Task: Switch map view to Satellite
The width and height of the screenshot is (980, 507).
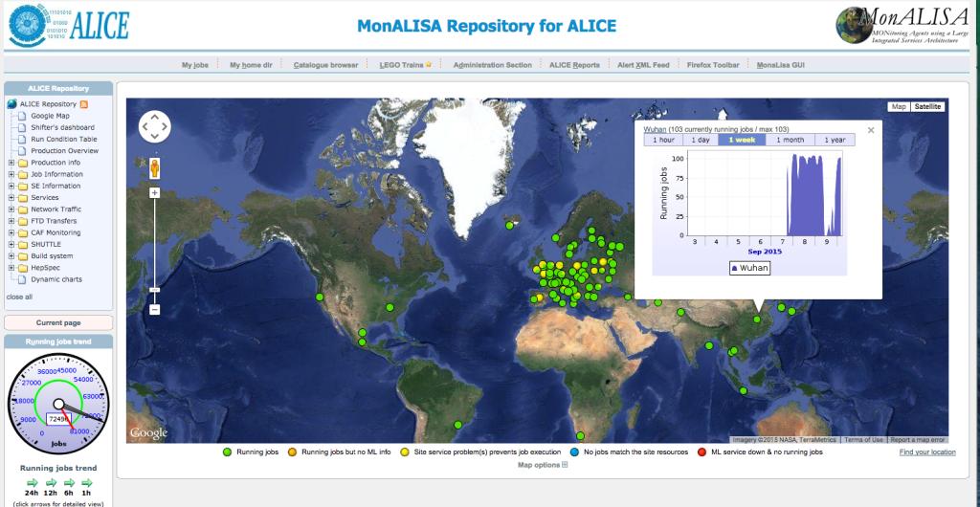Action: 927,106
